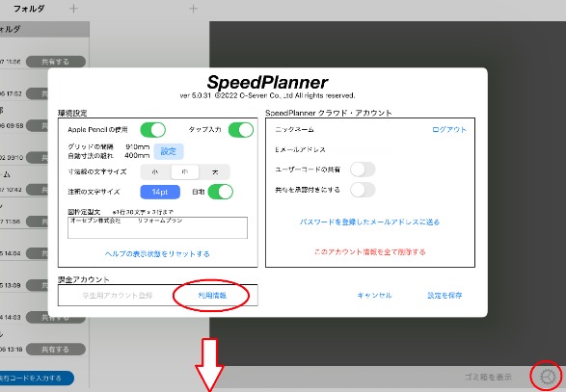Click ヘルプの表示状態をリセットする link
This screenshot has width=566, height=392.
pos(157,254)
